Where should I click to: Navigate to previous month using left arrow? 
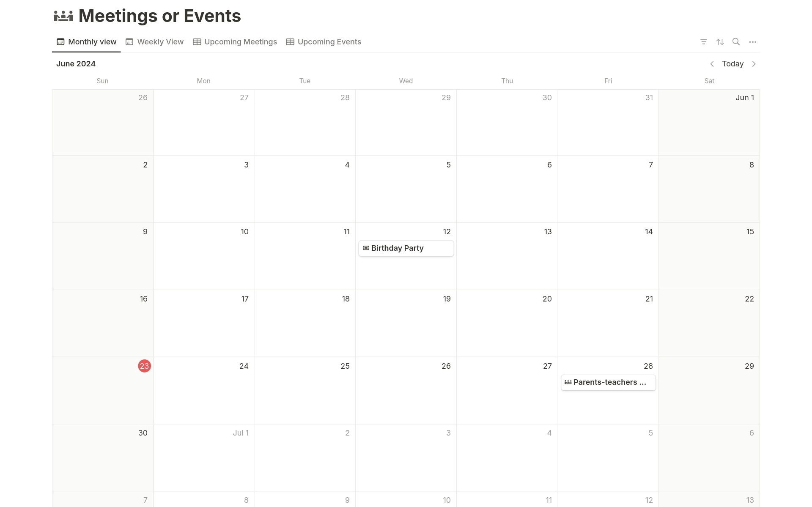click(712, 64)
